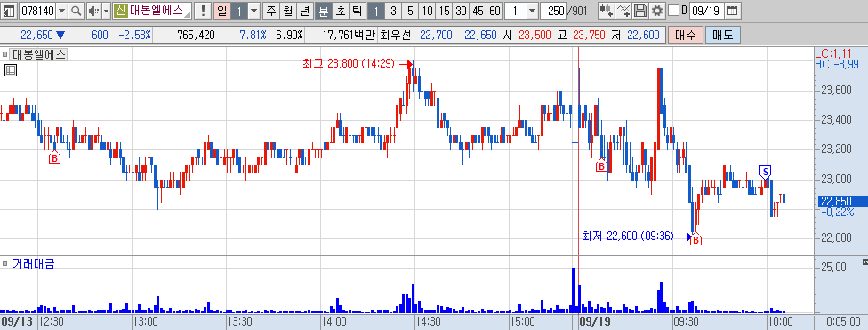
Task: Click the 일 period number box showing 1
Action: coord(238,10)
